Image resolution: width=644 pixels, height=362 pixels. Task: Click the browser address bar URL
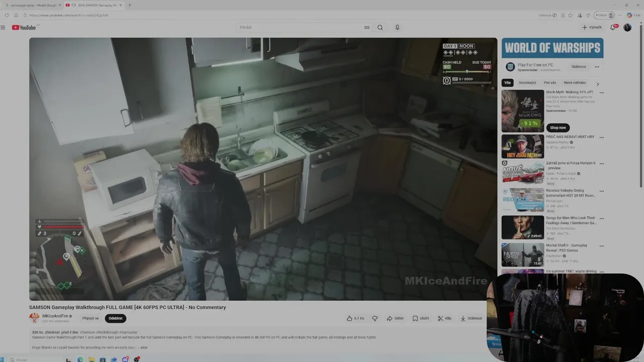[x=69, y=15]
